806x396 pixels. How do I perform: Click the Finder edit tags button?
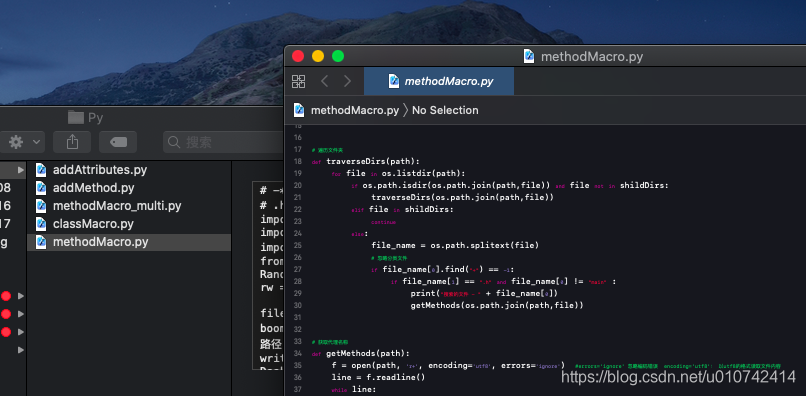tap(118, 142)
